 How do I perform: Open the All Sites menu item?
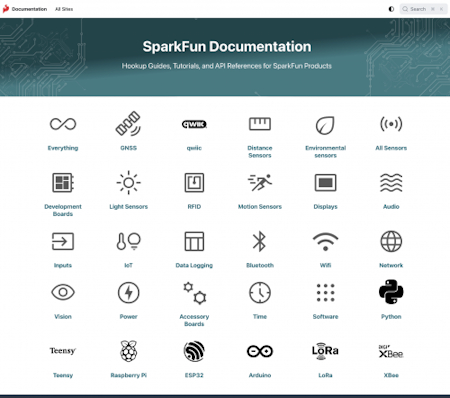tap(64, 9)
